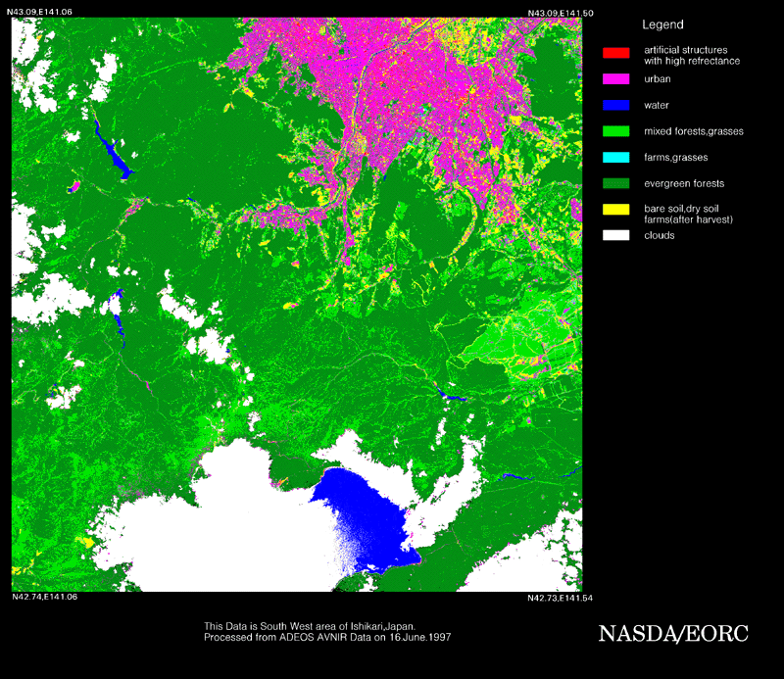The width and height of the screenshot is (784, 679).
Task: Click the white clouds legend swatch
Action: coord(616,235)
